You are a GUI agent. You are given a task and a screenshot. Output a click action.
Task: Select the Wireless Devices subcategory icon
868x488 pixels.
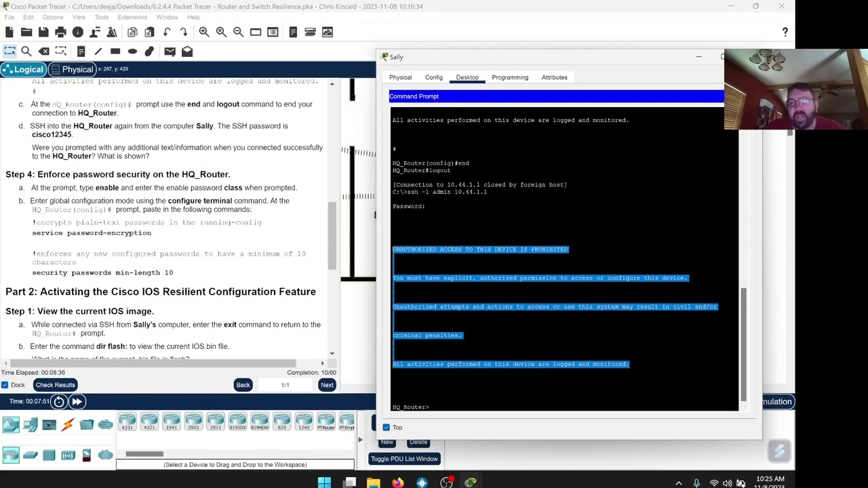click(68, 455)
